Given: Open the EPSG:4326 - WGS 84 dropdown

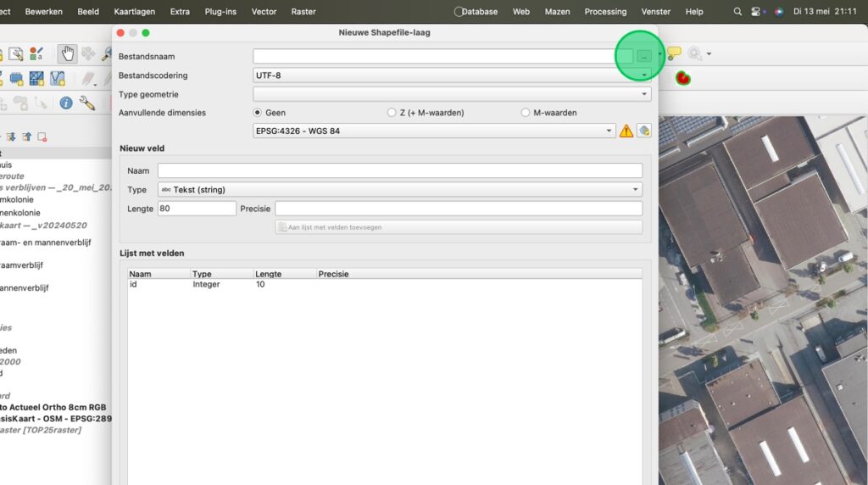Looking at the screenshot, I should (x=435, y=131).
